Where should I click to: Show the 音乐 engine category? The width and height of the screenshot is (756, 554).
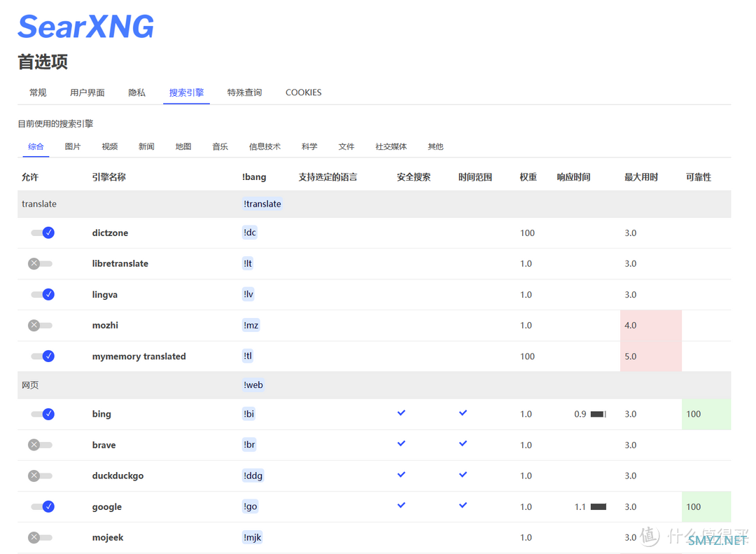[220, 146]
